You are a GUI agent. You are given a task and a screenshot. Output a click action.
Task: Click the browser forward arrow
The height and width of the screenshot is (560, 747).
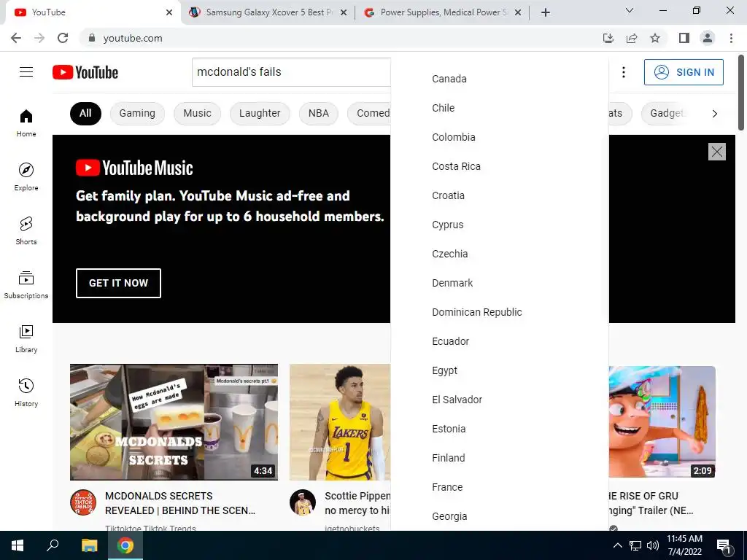pyautogui.click(x=39, y=38)
